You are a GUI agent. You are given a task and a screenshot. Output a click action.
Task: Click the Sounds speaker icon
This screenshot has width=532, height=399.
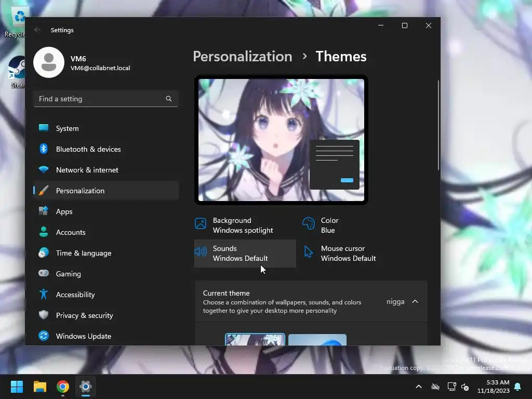(201, 251)
